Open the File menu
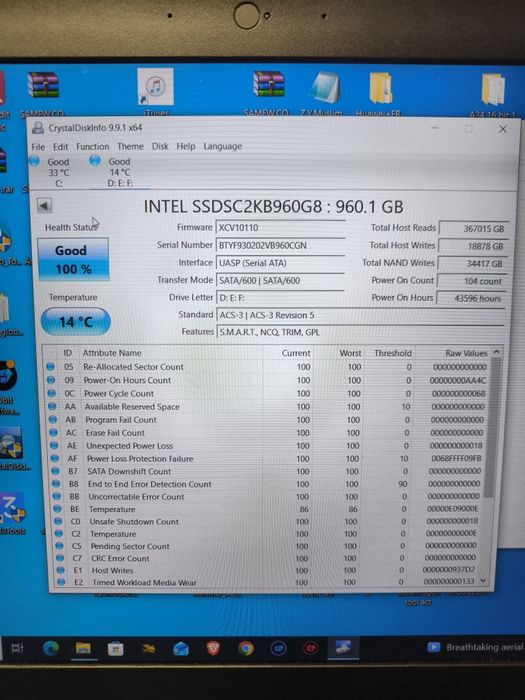Image resolution: width=525 pixels, height=700 pixels. click(38, 147)
